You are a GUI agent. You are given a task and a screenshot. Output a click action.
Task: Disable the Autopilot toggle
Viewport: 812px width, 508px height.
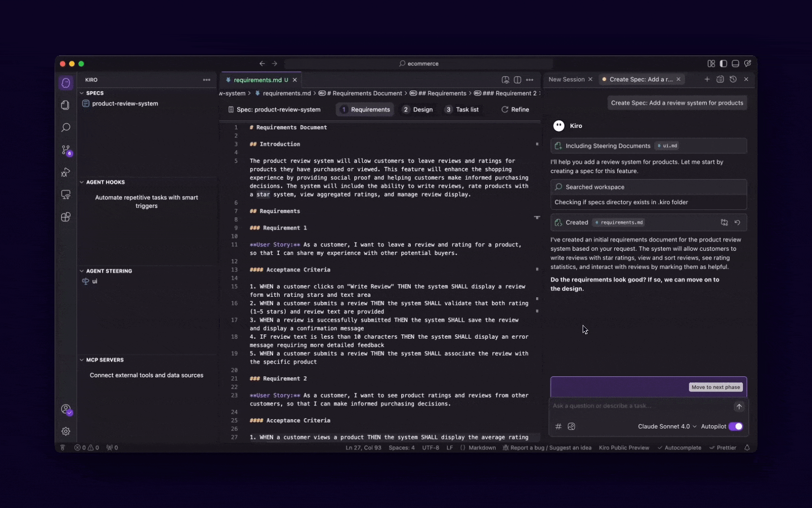coord(735,426)
